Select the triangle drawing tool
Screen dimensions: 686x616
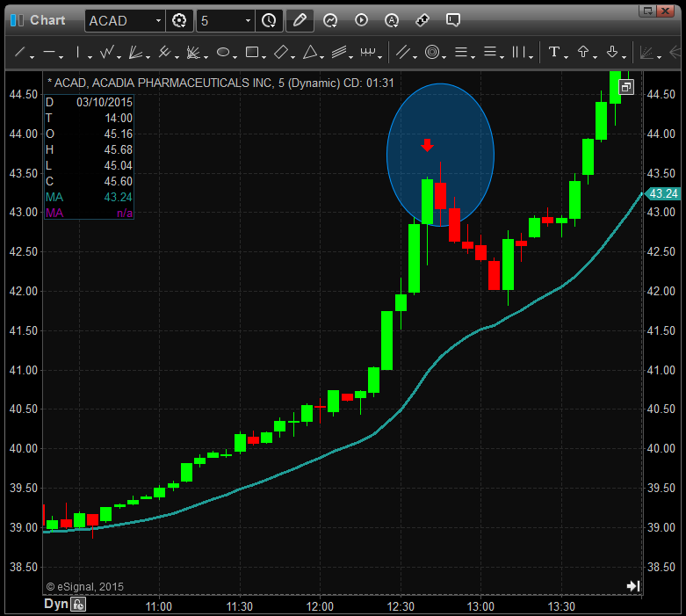pyautogui.click(x=310, y=53)
